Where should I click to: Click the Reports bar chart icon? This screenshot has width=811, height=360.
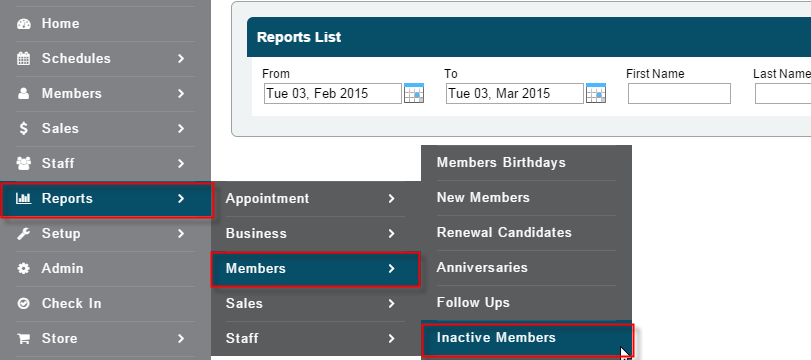(x=24, y=198)
